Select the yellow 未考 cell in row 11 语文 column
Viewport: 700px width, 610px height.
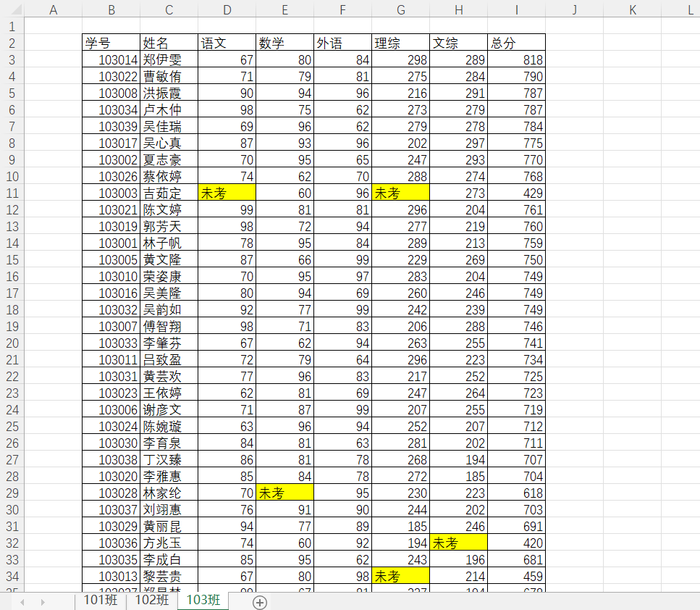pyautogui.click(x=227, y=193)
